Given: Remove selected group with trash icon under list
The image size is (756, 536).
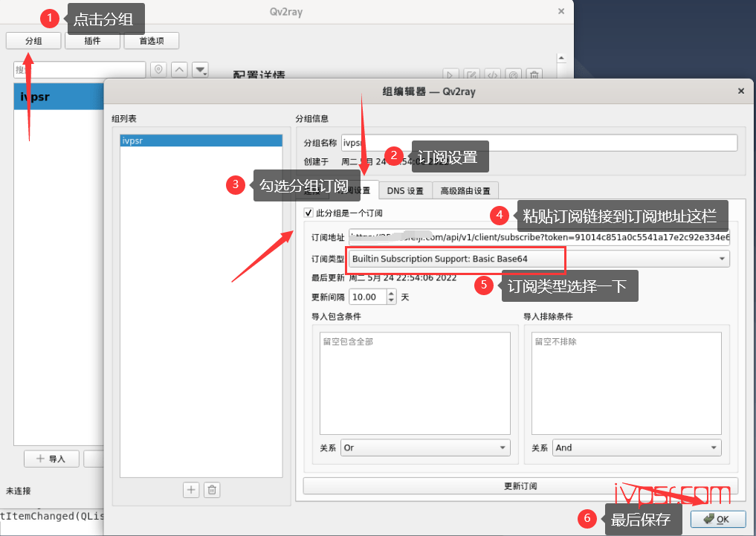Looking at the screenshot, I should [x=212, y=490].
